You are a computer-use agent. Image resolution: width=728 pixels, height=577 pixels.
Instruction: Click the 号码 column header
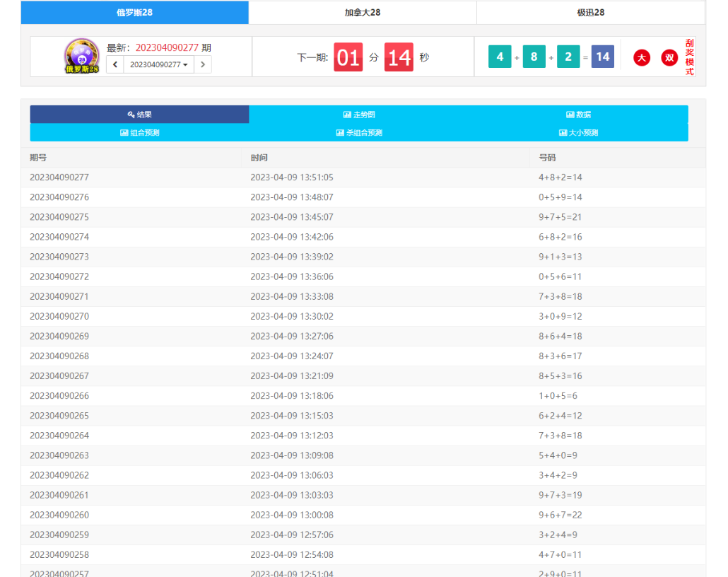(x=547, y=158)
